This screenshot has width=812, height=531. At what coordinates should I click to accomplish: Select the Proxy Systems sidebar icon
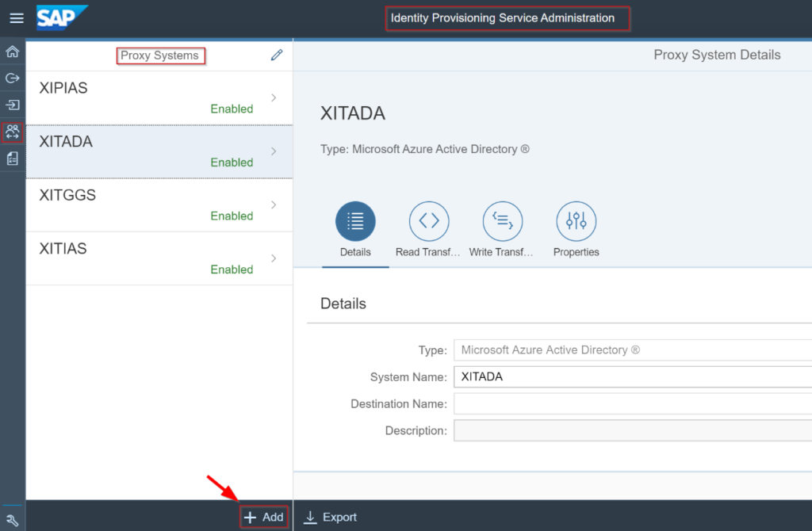point(13,132)
